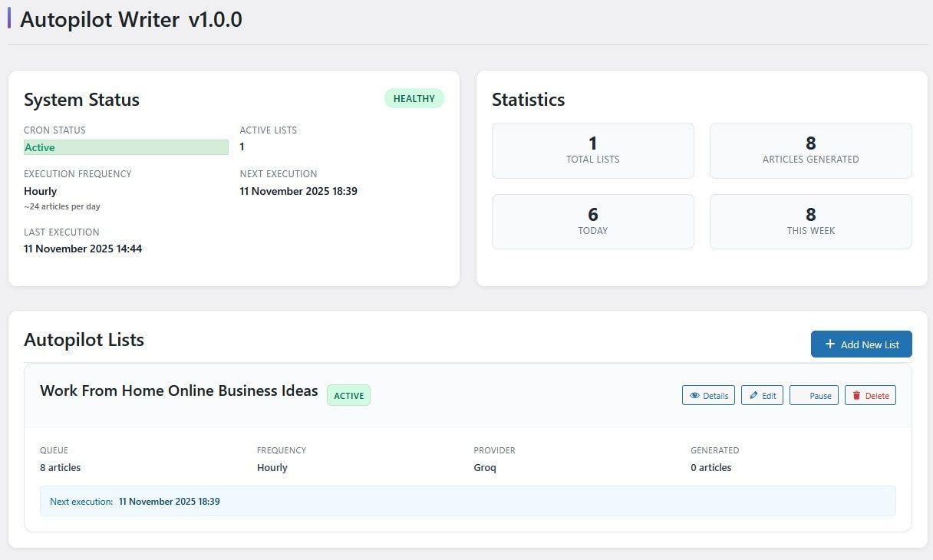The height and width of the screenshot is (560, 933).
Task: Open the Total Lists statistic card
Action: click(592, 150)
